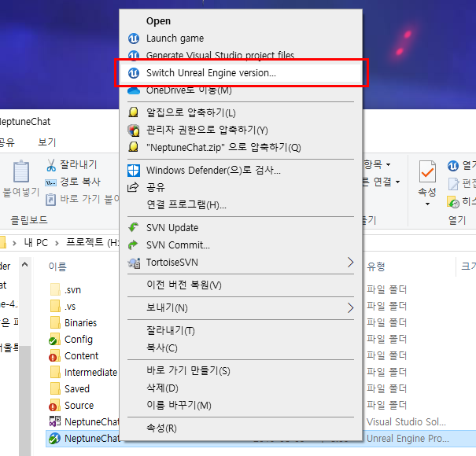Click the TortoiseSVN turtle icon

click(134, 263)
